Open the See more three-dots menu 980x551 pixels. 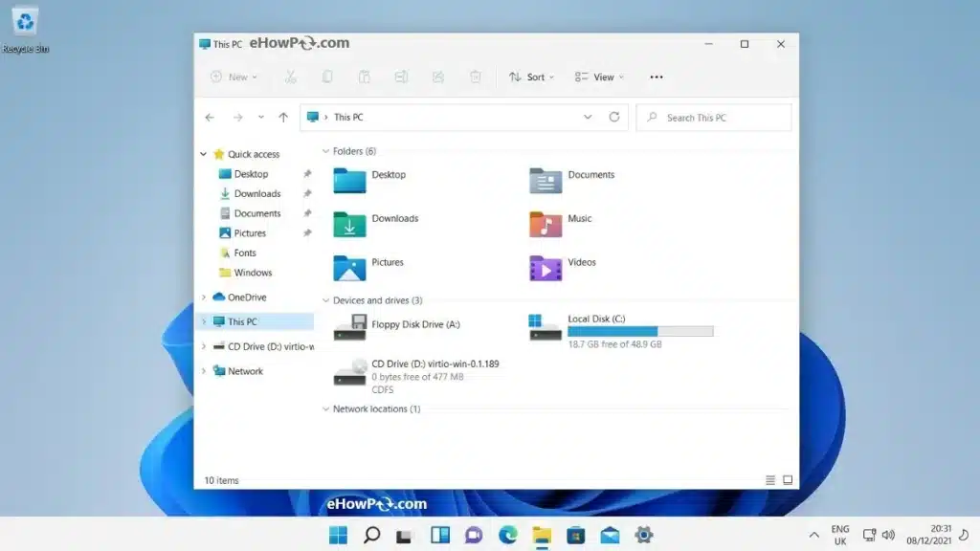657,77
